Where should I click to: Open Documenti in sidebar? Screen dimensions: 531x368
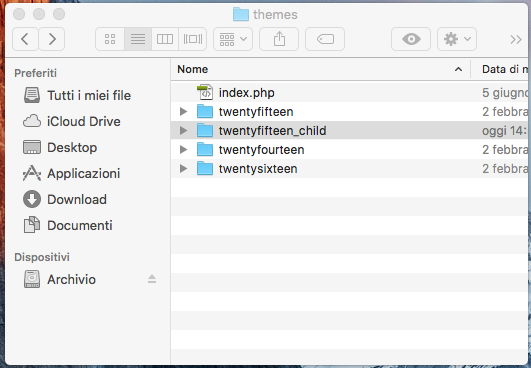tap(68, 225)
